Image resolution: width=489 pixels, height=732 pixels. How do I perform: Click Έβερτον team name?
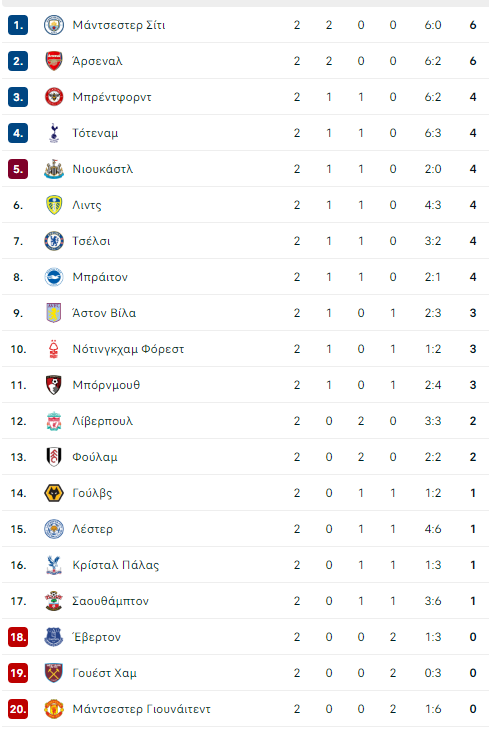[x=97, y=637]
